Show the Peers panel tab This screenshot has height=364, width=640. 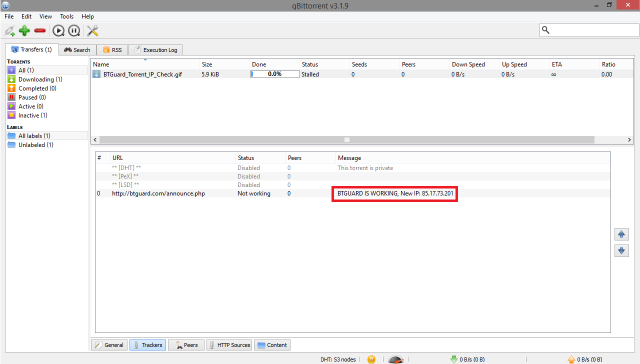(x=186, y=345)
